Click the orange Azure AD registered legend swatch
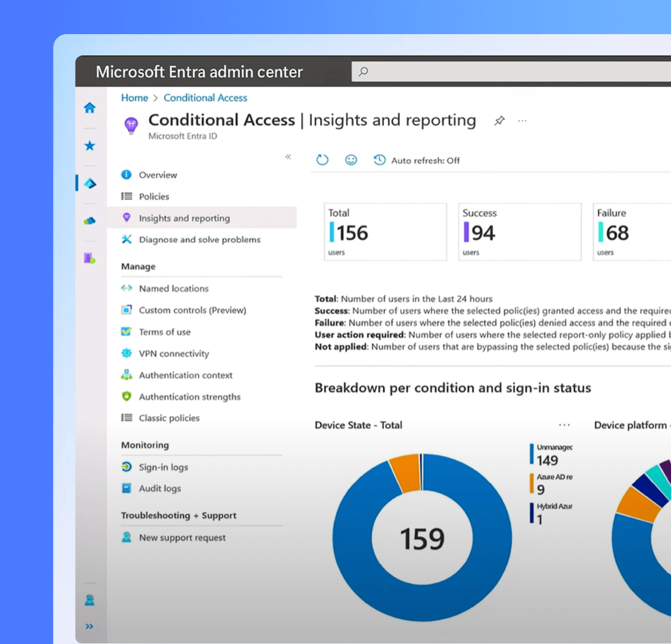The width and height of the screenshot is (671, 644). click(x=531, y=484)
